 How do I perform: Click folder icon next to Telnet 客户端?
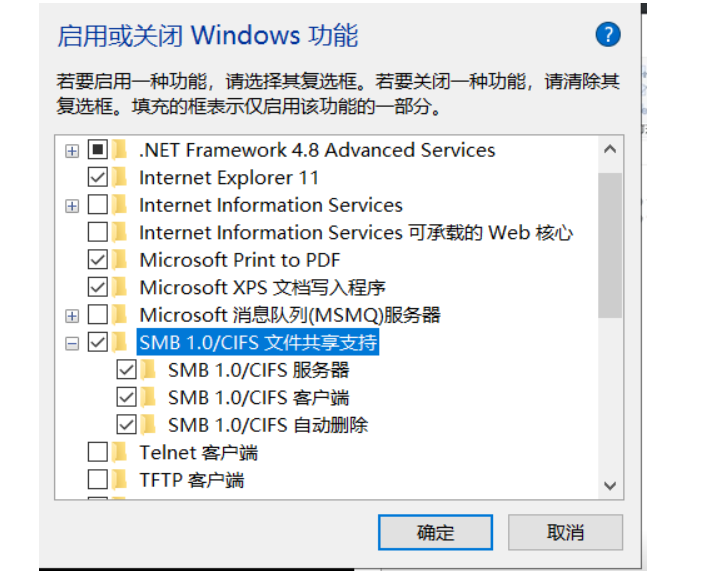tap(121, 452)
